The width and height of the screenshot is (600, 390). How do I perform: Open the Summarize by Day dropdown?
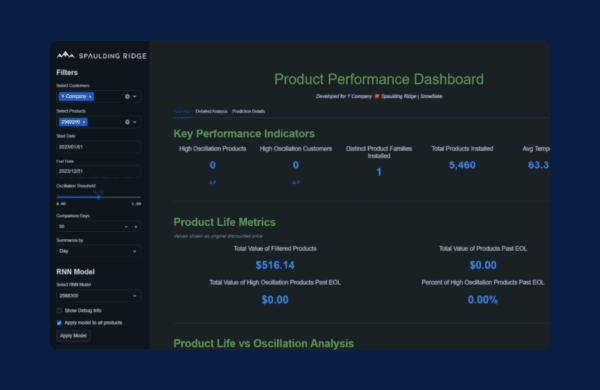click(98, 251)
